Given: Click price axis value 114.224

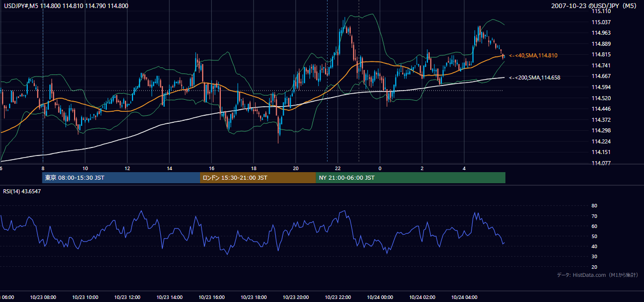Looking at the screenshot, I should click(601, 141).
